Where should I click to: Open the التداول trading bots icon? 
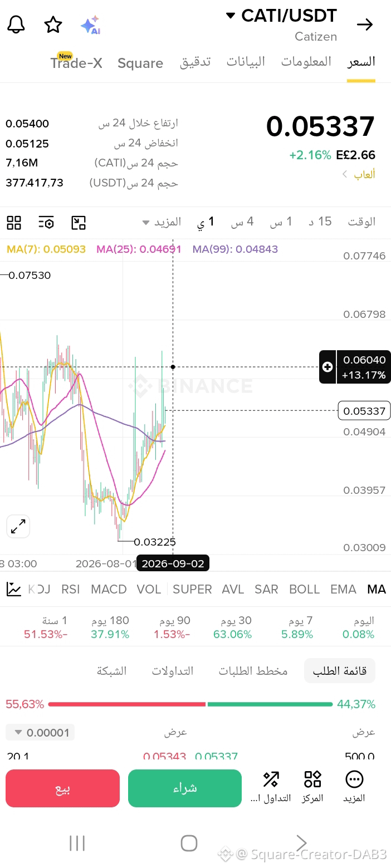point(271,786)
